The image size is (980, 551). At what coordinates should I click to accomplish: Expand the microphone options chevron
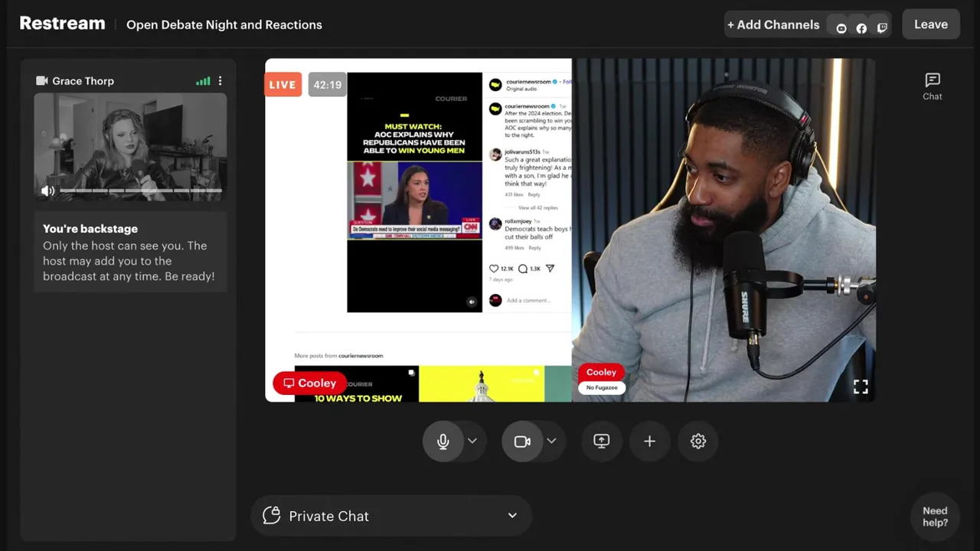[472, 441]
